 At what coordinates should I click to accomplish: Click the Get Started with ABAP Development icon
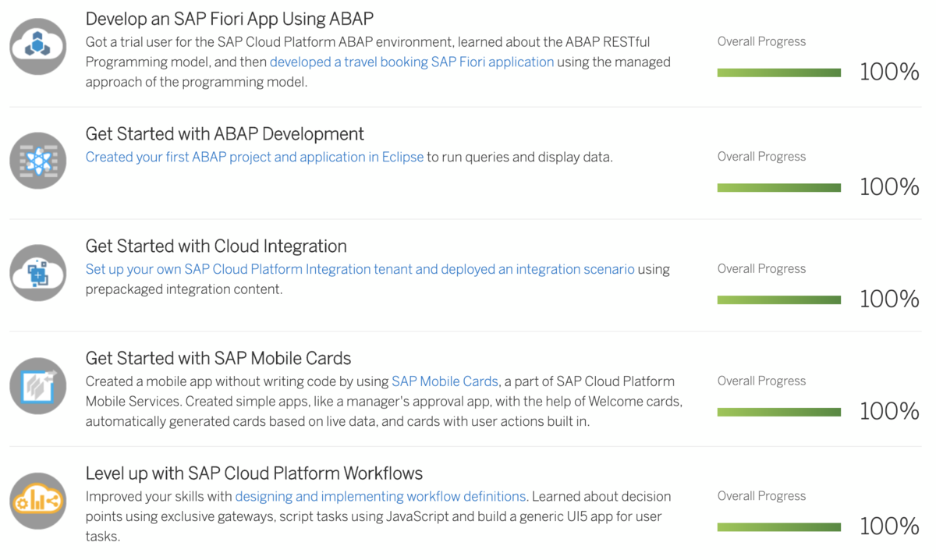pyautogui.click(x=38, y=161)
